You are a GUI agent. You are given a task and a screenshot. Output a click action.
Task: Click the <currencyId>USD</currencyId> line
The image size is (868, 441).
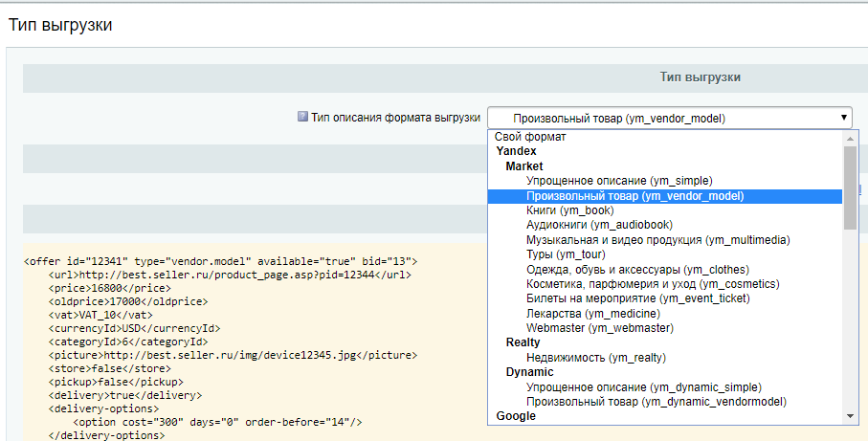click(134, 328)
